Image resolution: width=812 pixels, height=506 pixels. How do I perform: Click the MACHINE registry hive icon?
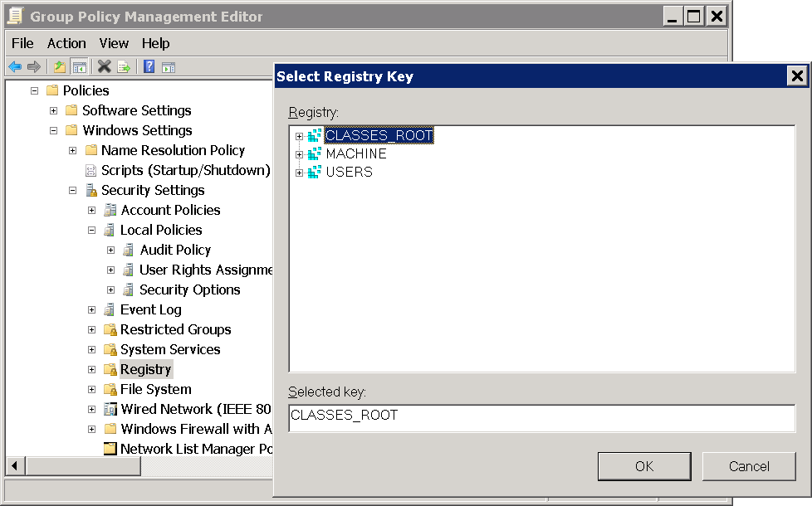point(314,154)
